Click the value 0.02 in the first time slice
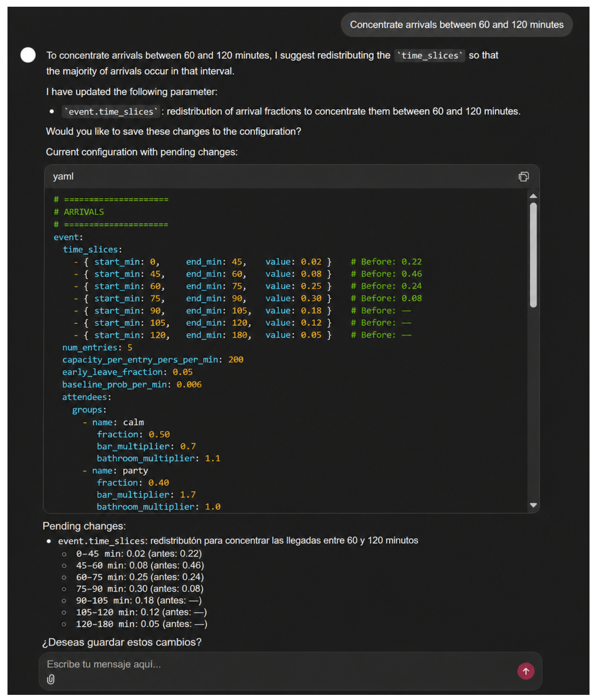Image resolution: width=597 pixels, height=700 pixels. 311,262
